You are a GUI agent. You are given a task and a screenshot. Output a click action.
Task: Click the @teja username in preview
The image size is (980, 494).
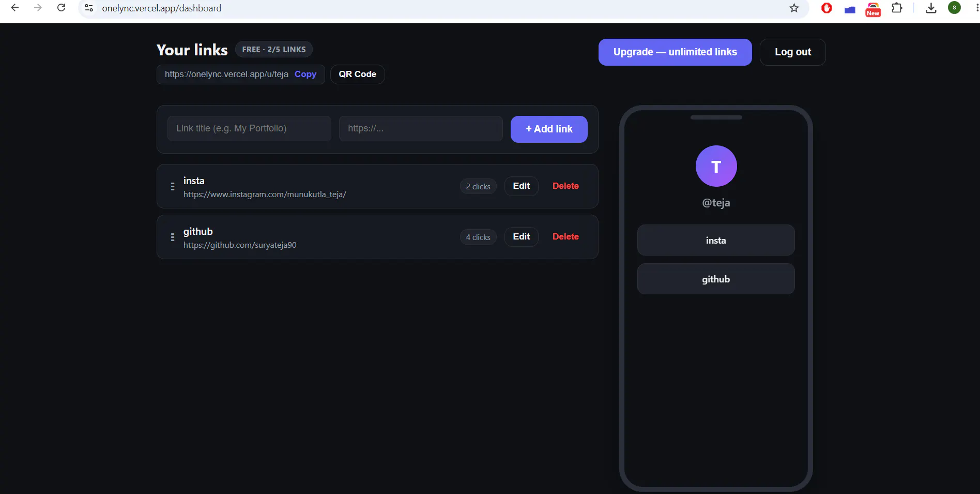click(716, 203)
